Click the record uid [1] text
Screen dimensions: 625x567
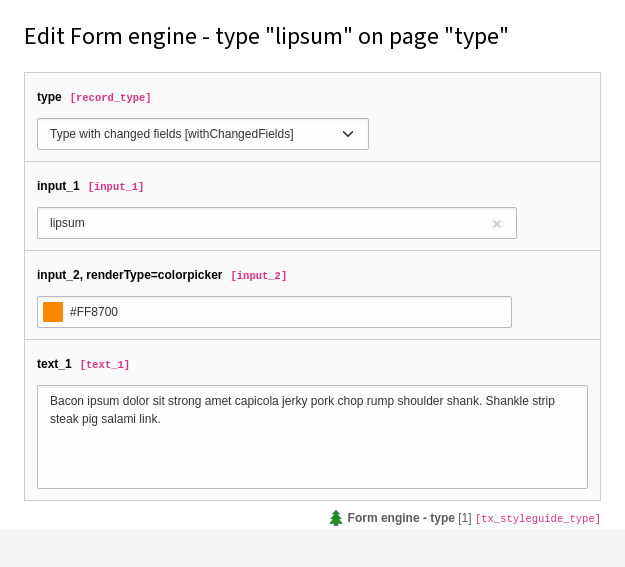(465, 518)
